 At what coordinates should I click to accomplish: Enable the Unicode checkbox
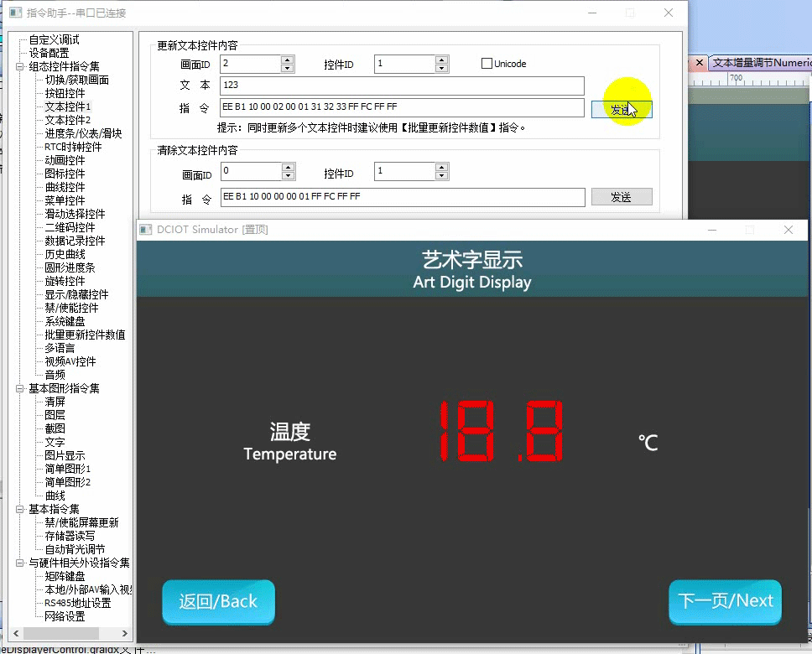click(x=487, y=64)
